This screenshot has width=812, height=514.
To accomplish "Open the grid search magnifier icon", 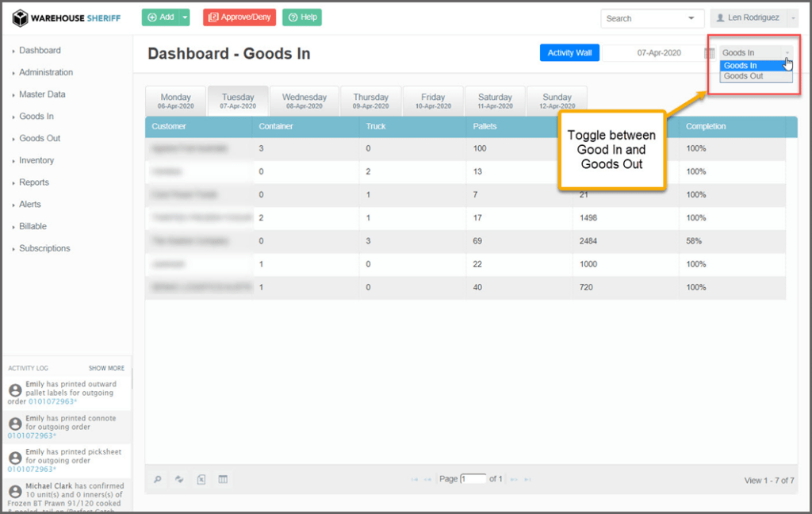I will tap(158, 479).
